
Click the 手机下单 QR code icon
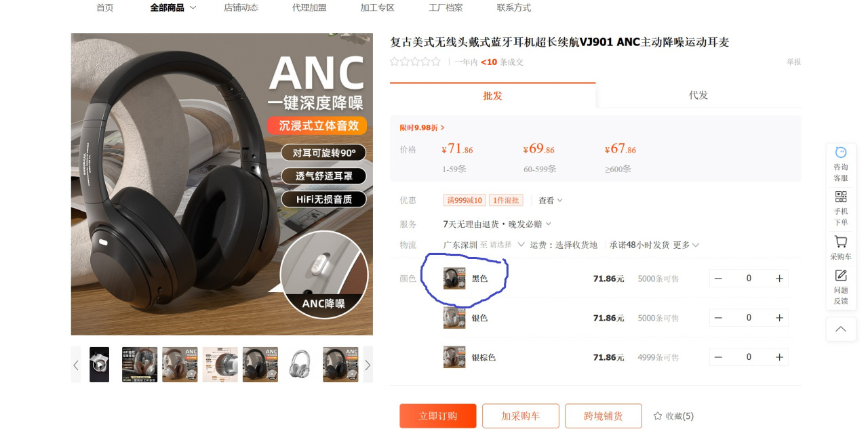click(x=841, y=208)
